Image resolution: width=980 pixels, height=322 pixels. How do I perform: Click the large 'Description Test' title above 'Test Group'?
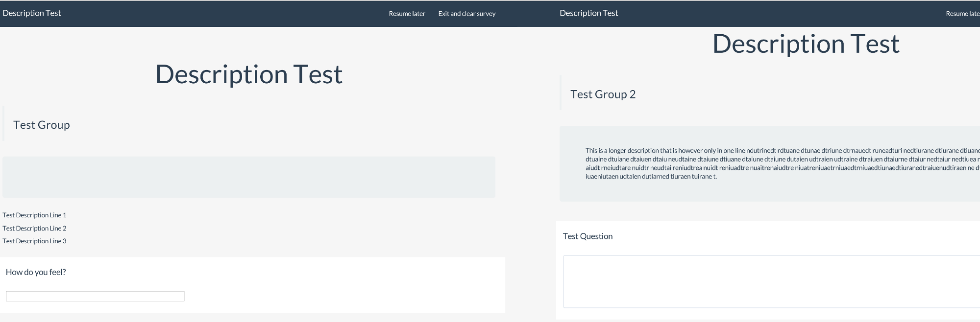coord(249,74)
